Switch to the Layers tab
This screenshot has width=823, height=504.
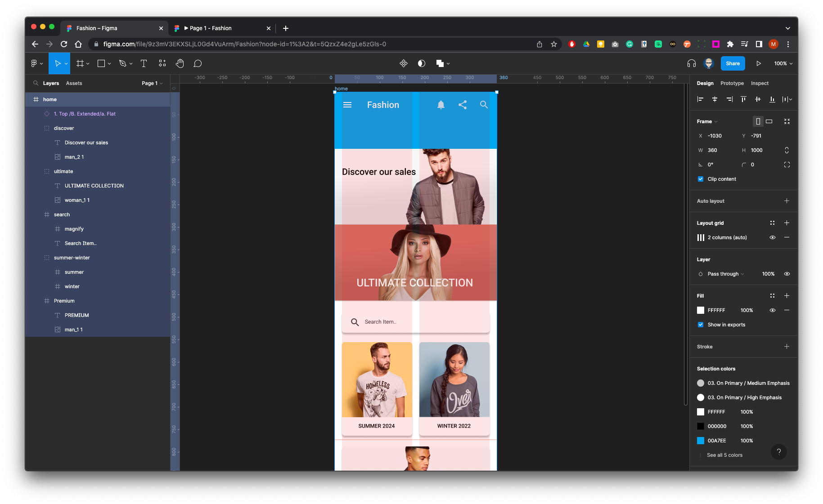pos(51,83)
